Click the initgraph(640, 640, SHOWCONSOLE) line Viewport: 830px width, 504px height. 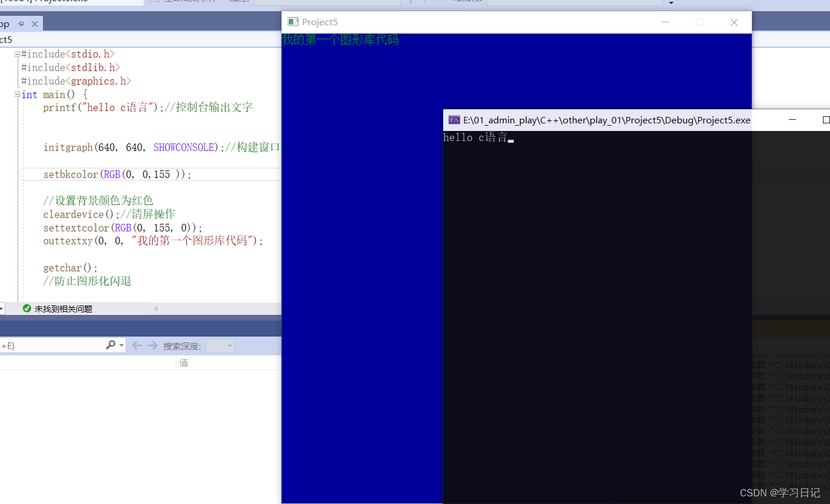pyautogui.click(x=162, y=147)
